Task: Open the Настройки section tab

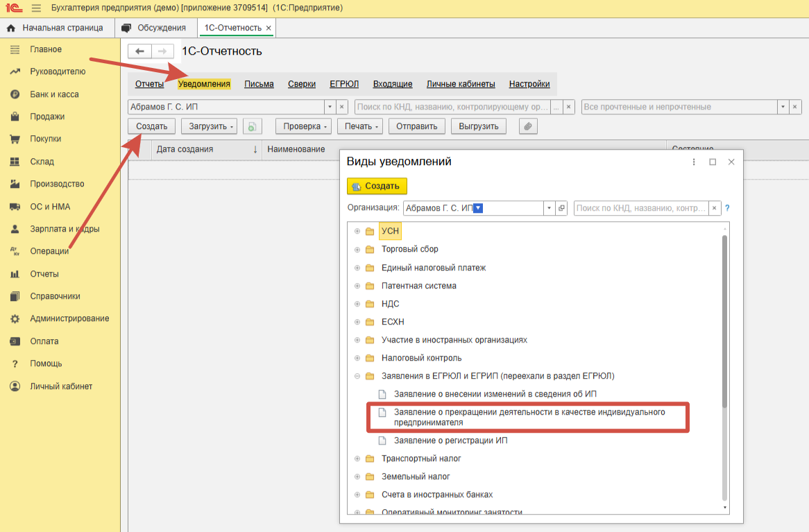Action: [x=529, y=84]
